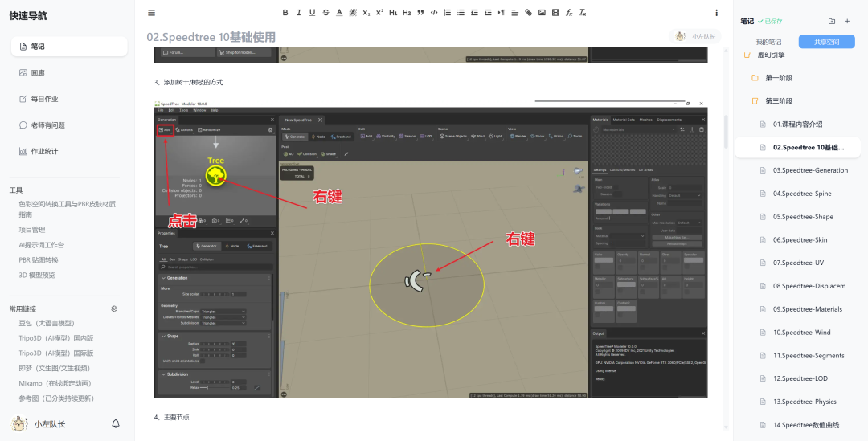Click the 小左队长 author chip by the title
Image resolution: width=868 pixels, height=441 pixels.
[x=695, y=37]
